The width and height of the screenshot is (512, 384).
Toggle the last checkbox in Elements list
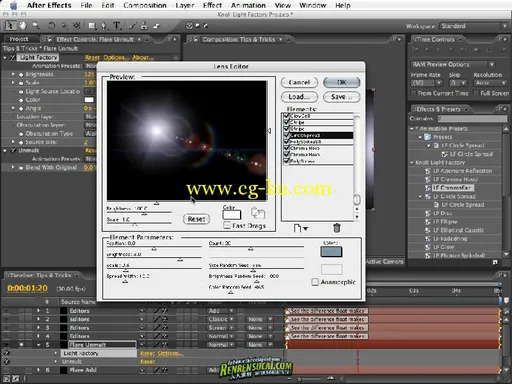[x=286, y=161]
